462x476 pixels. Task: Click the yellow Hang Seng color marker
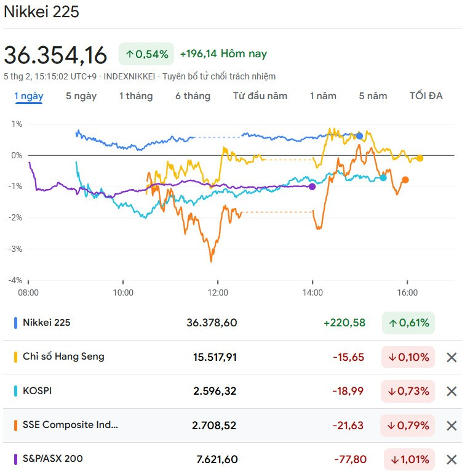pos(15,357)
